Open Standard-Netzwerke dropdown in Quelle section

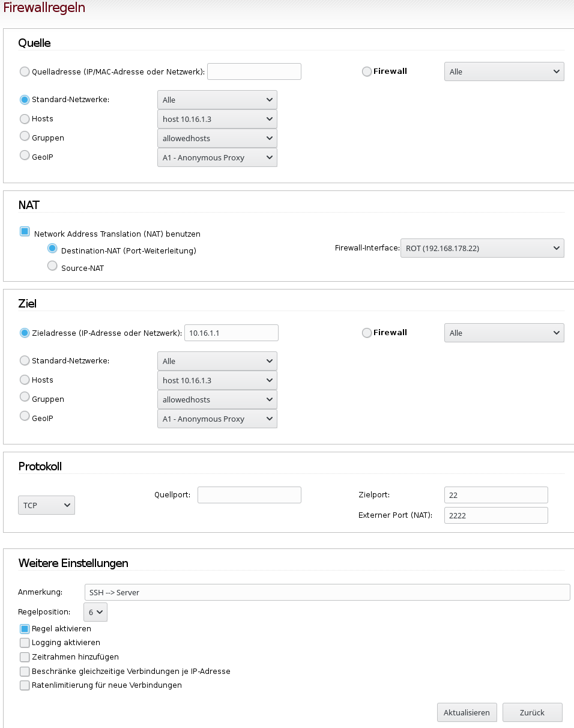click(217, 100)
